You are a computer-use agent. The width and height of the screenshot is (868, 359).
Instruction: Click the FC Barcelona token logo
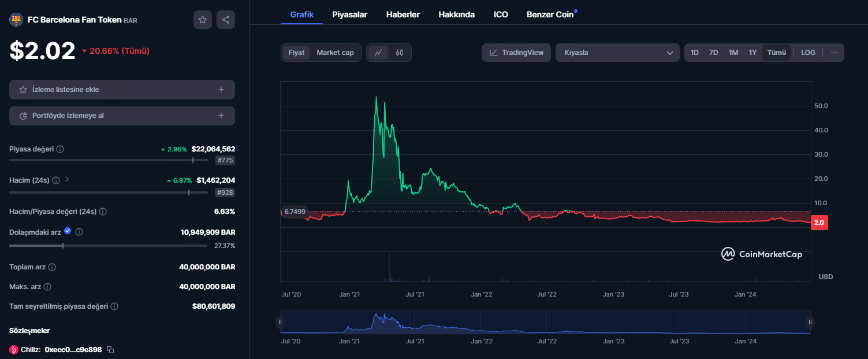coord(16,20)
